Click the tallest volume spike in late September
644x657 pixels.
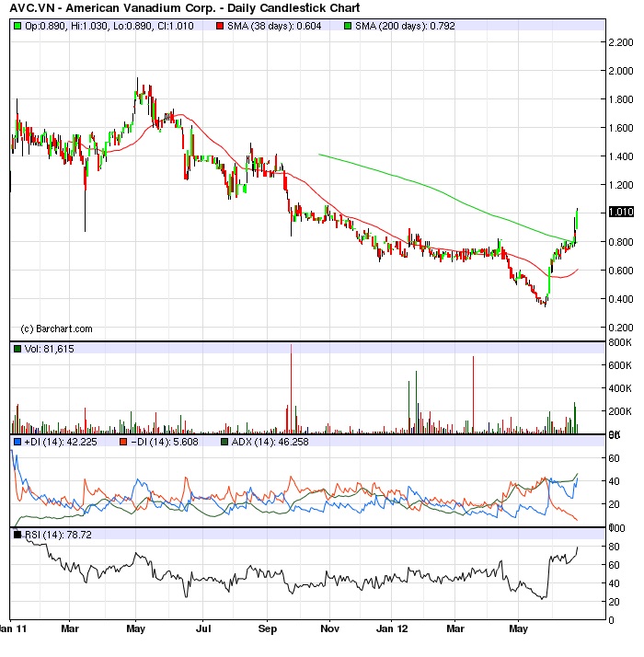tap(292, 388)
